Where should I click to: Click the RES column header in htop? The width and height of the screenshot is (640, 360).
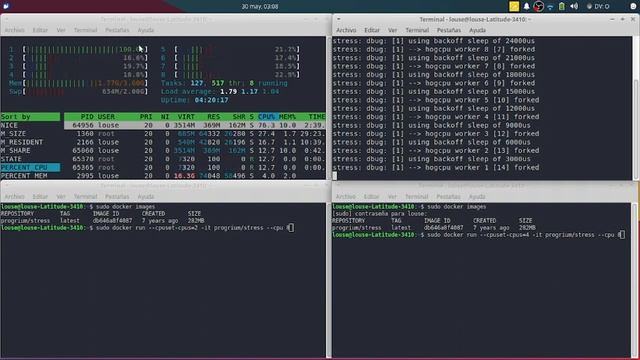(213, 117)
